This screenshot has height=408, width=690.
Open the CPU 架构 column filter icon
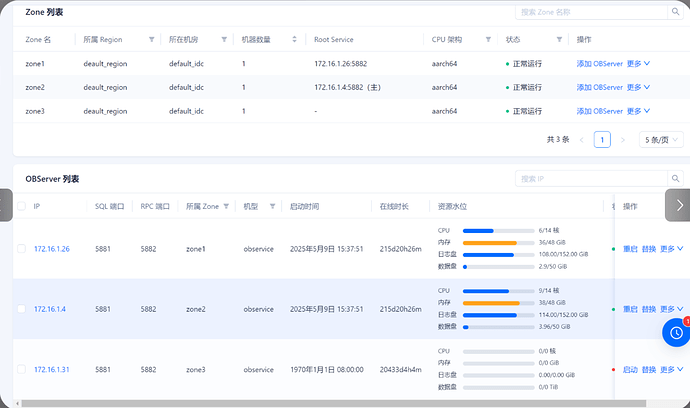click(x=488, y=39)
